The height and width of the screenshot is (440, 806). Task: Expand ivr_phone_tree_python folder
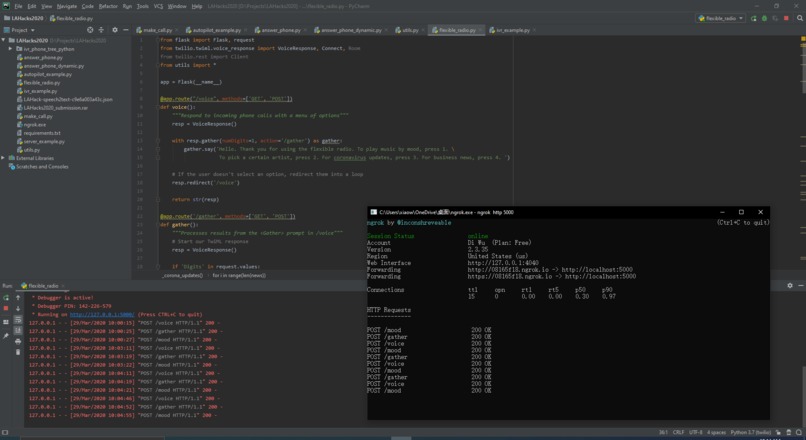[10, 49]
